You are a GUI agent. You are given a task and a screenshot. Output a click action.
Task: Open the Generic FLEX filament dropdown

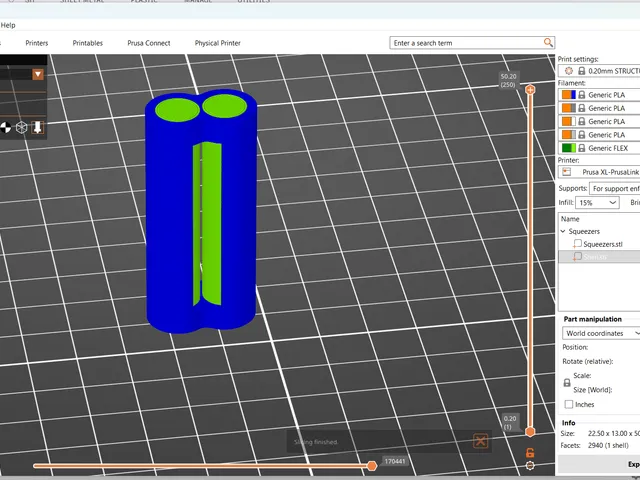pyautogui.click(x=599, y=148)
